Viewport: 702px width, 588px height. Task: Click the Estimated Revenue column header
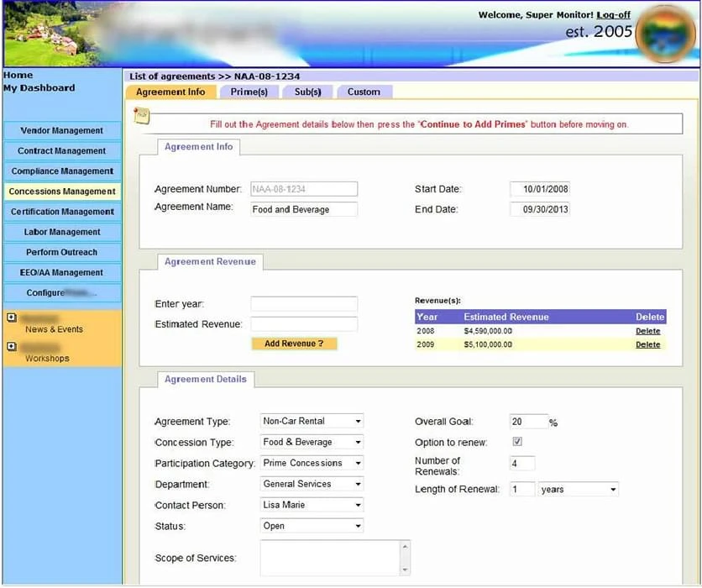tap(506, 317)
